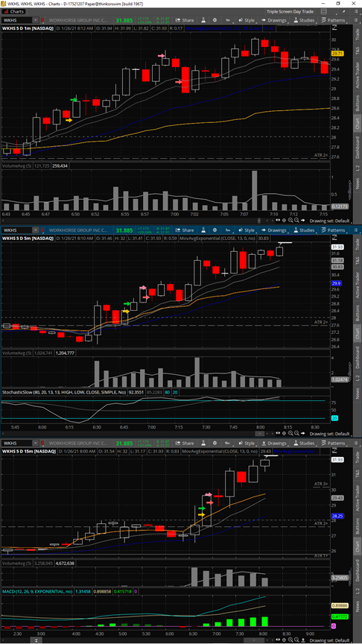This screenshot has width=362, height=644.
Task: Click zoom-in magnifier below the 5m chart
Action: point(290,433)
